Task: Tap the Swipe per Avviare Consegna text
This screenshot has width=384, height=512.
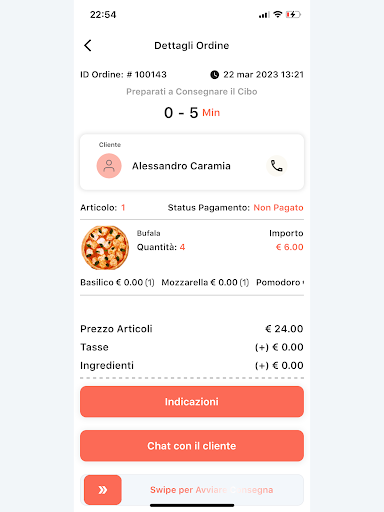Action: click(212, 490)
